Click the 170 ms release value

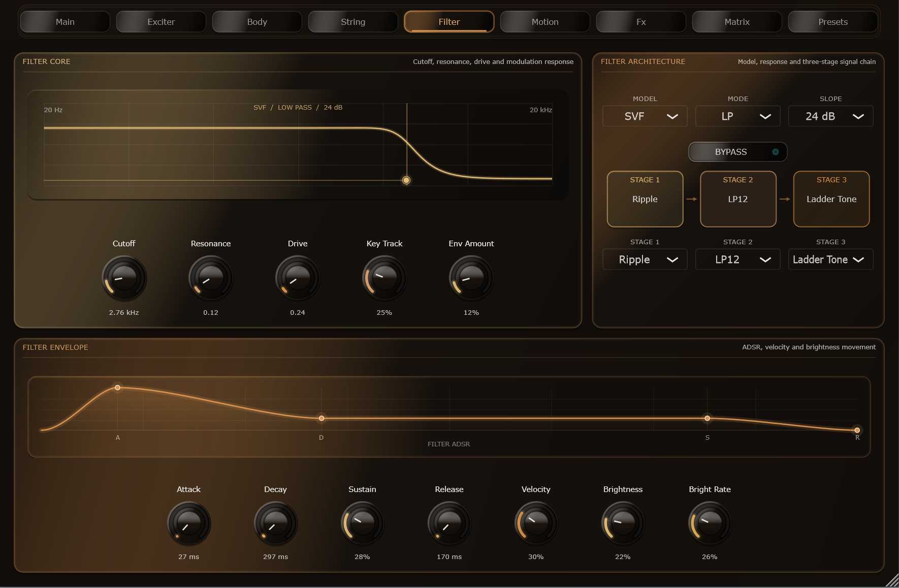[449, 557]
